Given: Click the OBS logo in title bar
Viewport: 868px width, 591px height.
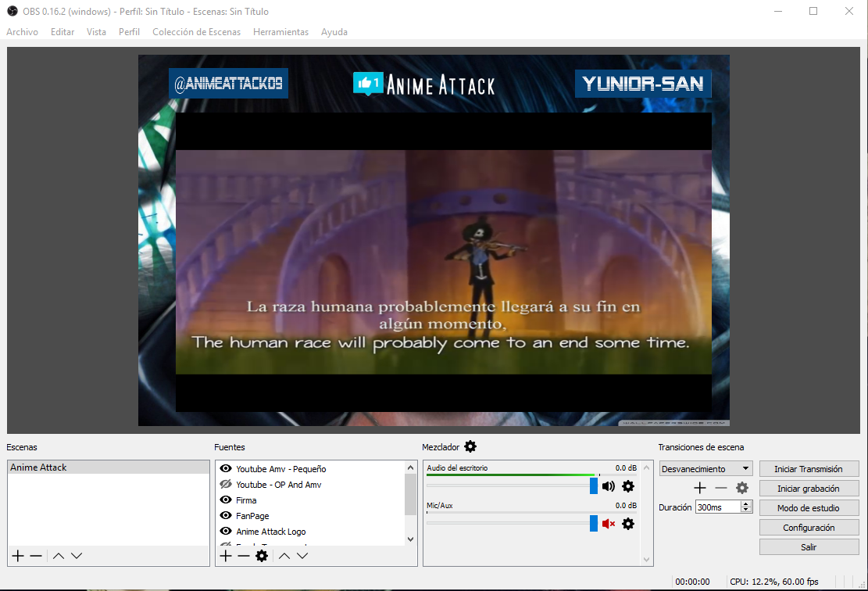Looking at the screenshot, I should click(x=13, y=11).
